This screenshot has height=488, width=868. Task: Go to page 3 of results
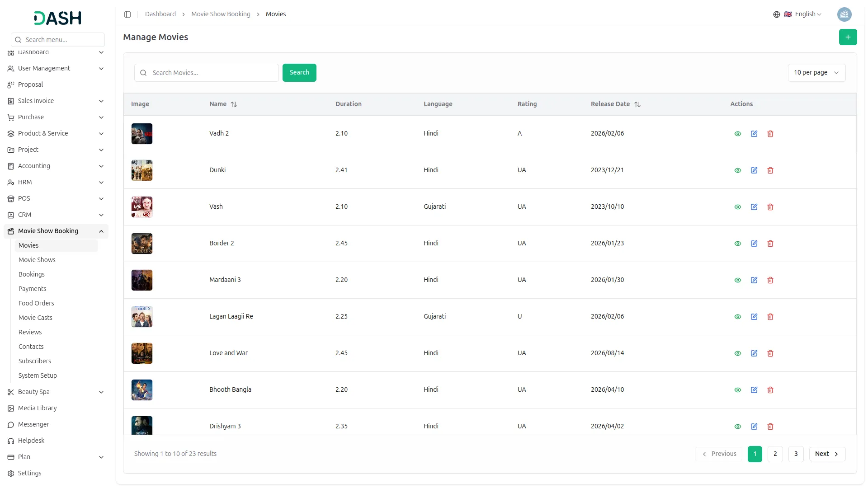point(796,454)
